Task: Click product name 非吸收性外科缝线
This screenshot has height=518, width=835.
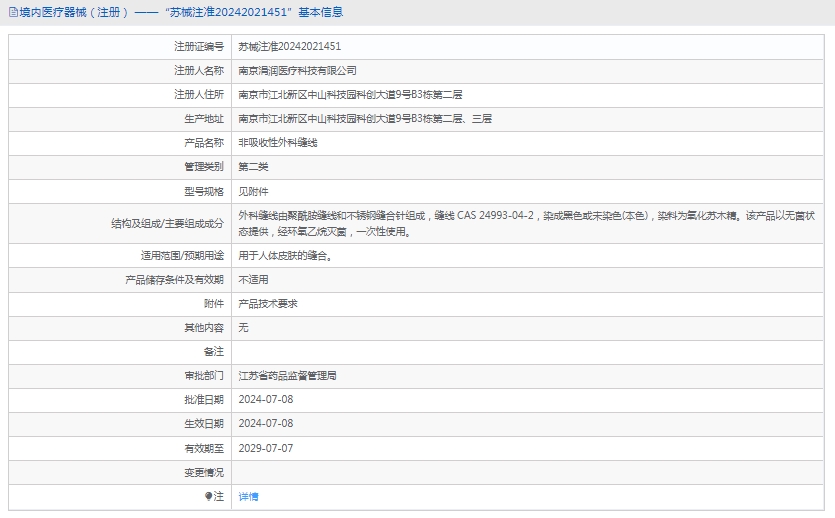Action: [x=277, y=143]
